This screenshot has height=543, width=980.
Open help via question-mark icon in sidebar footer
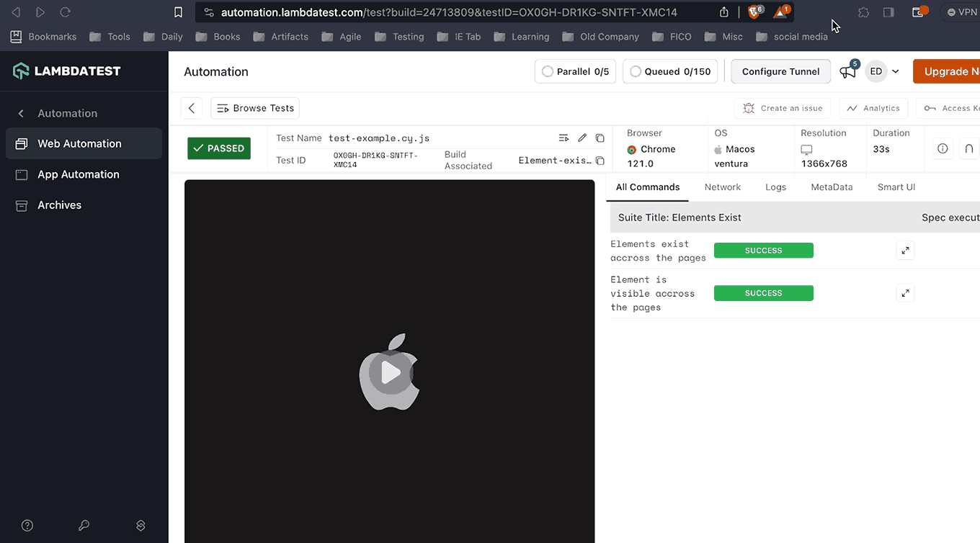[27, 525]
